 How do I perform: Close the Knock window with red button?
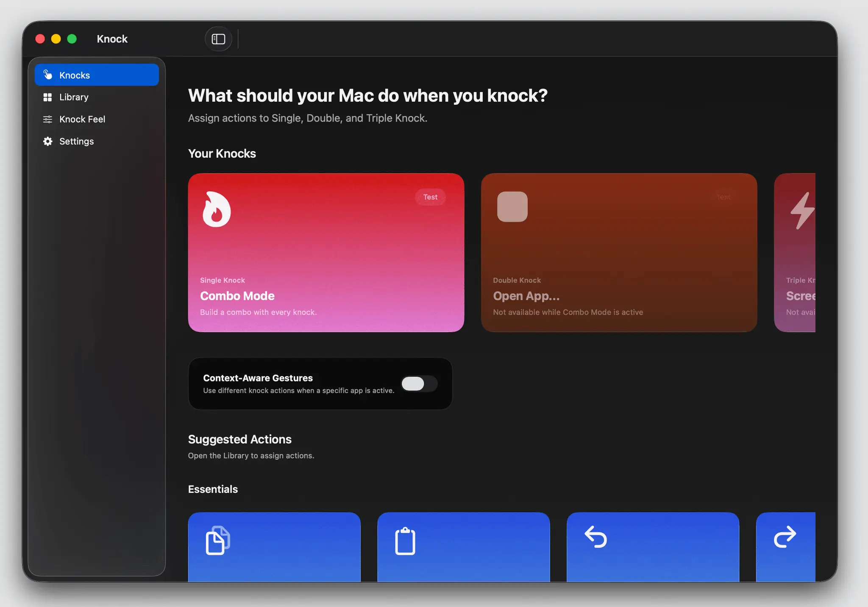pos(40,39)
